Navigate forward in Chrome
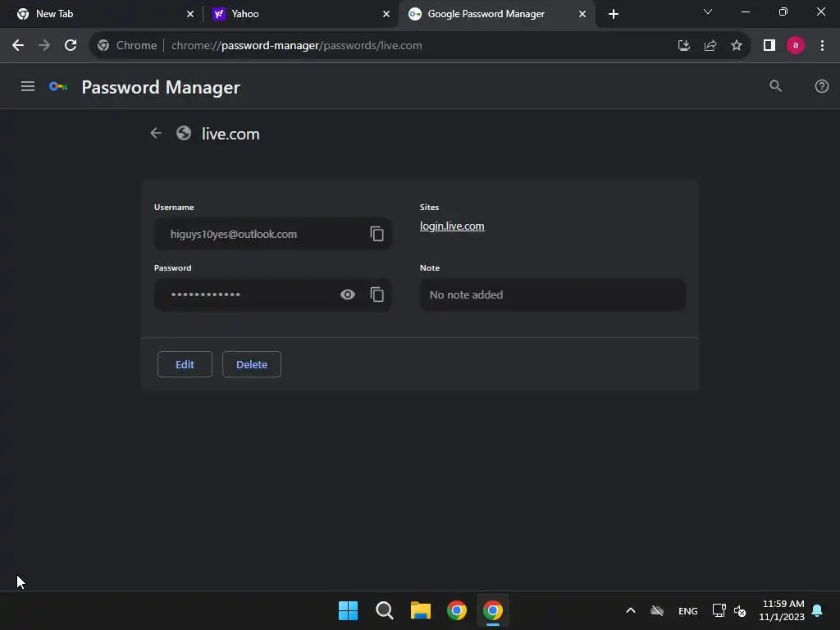The image size is (840, 630). click(x=44, y=46)
